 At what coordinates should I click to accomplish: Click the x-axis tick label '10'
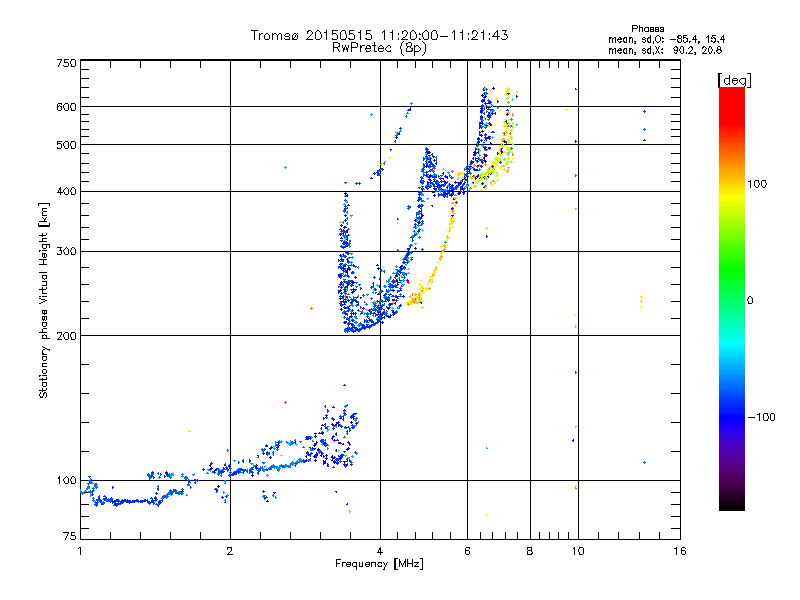578,551
